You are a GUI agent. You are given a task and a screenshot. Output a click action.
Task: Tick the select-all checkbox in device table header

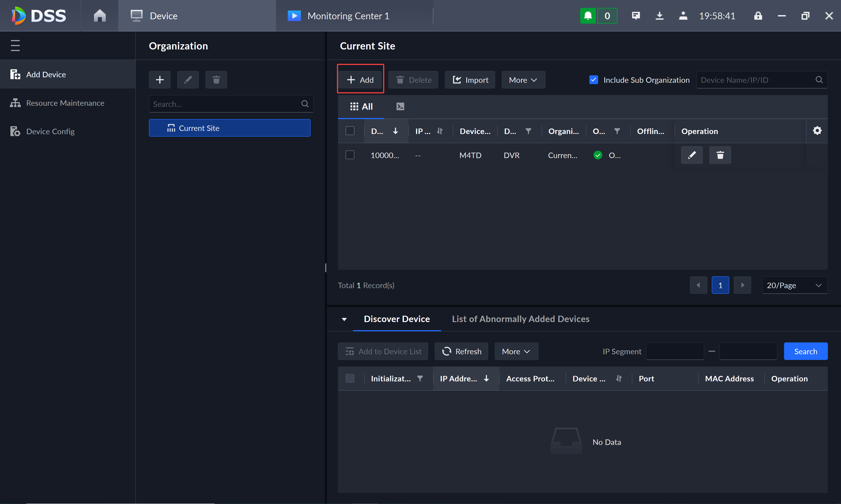[350, 131]
